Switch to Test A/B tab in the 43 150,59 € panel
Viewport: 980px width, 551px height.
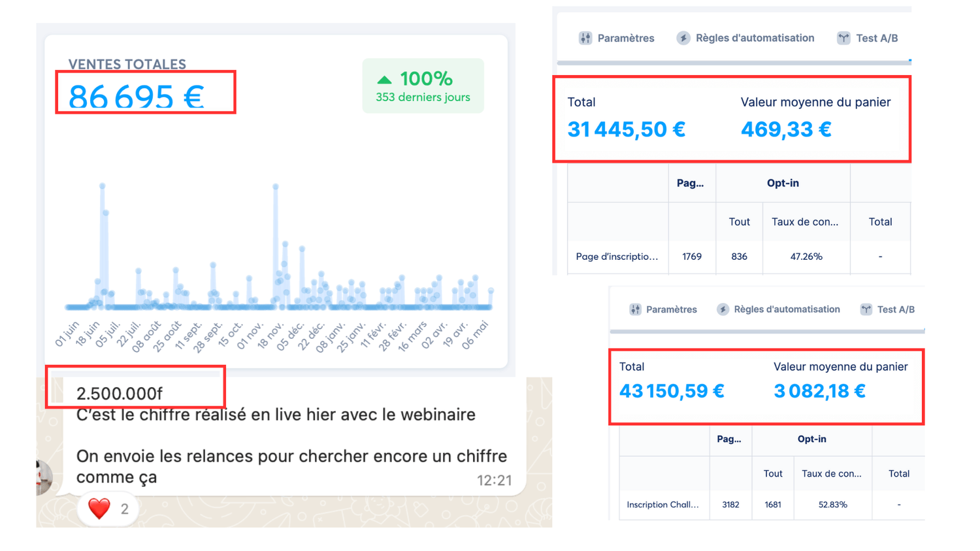point(888,309)
